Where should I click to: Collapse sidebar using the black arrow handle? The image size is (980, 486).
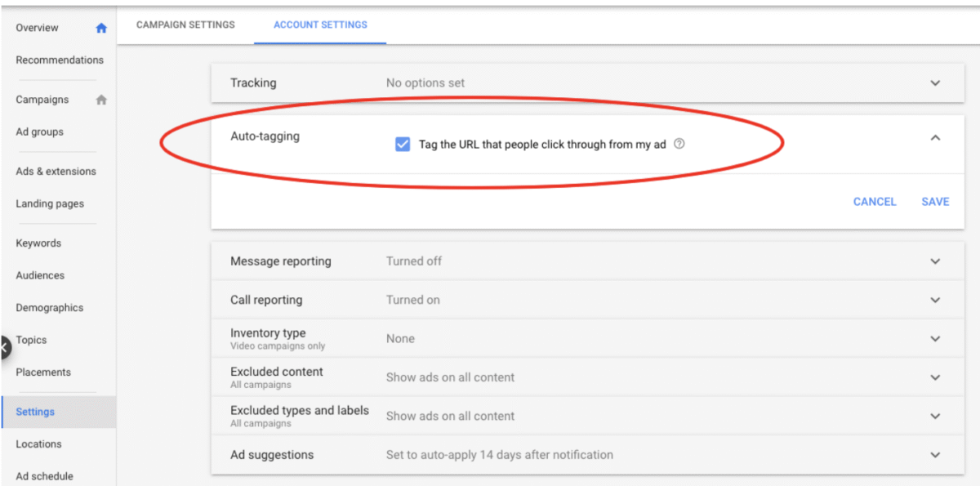pos(4,346)
